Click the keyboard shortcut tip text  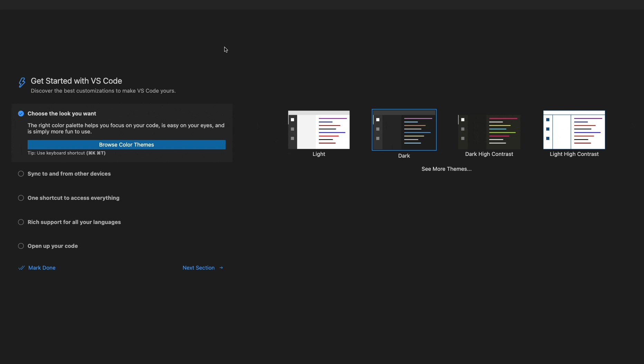pyautogui.click(x=67, y=153)
